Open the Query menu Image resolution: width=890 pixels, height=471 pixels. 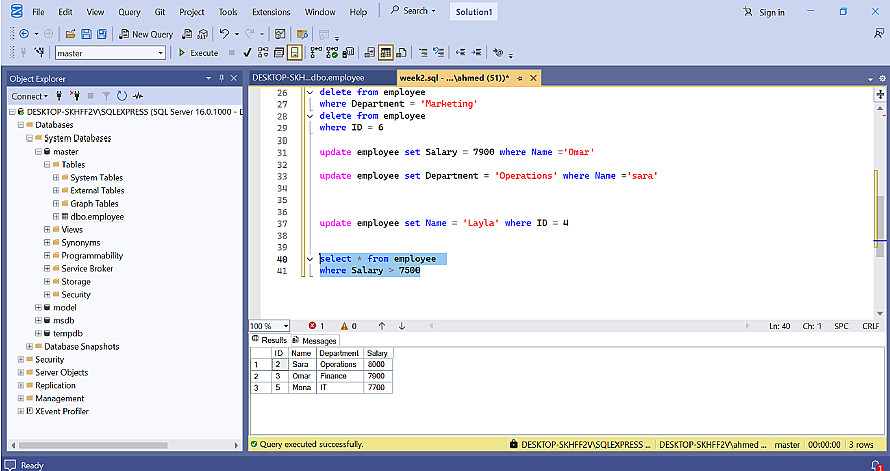click(x=129, y=12)
